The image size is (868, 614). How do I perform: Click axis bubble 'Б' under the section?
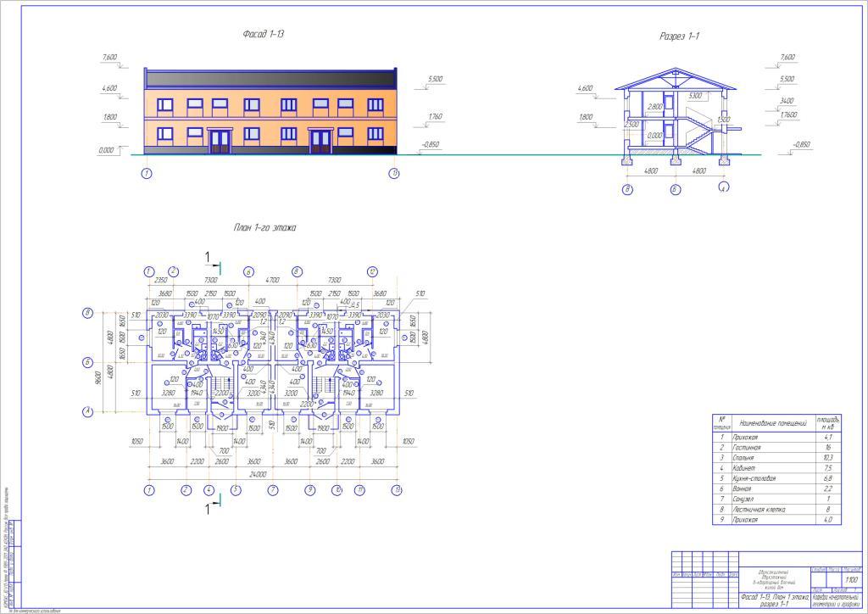coord(676,190)
